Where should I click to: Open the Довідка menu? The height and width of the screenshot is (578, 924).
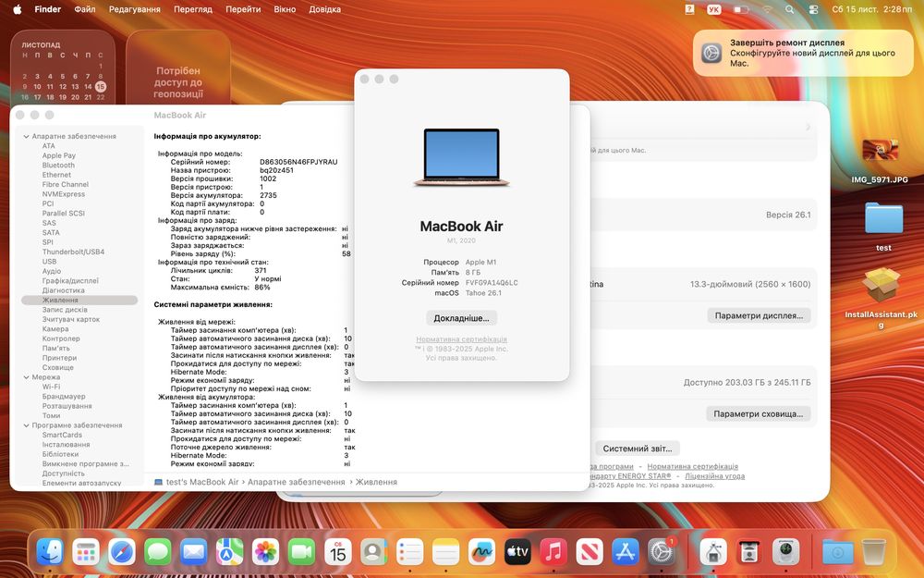pos(324,9)
